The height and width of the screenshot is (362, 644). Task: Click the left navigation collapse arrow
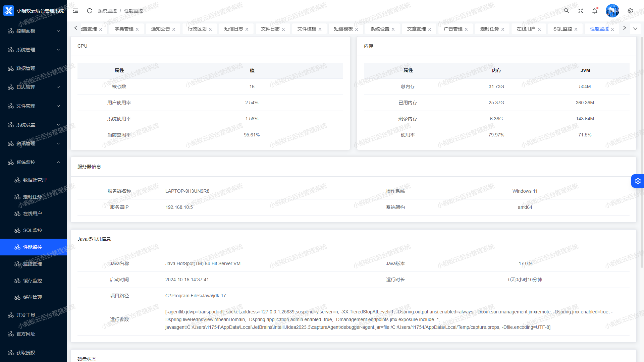75,11
